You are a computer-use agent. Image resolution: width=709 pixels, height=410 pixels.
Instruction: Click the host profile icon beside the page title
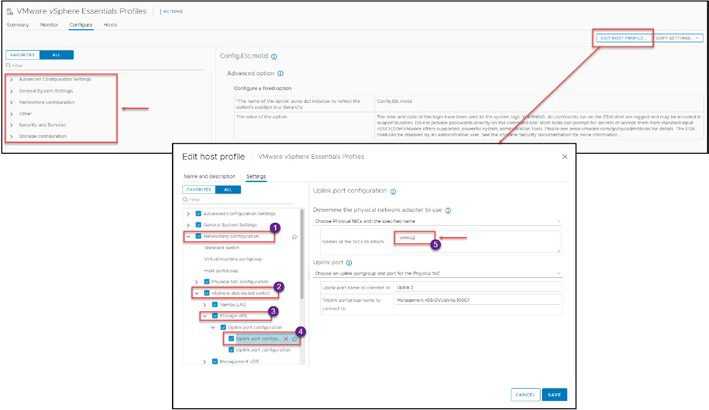[x=9, y=12]
